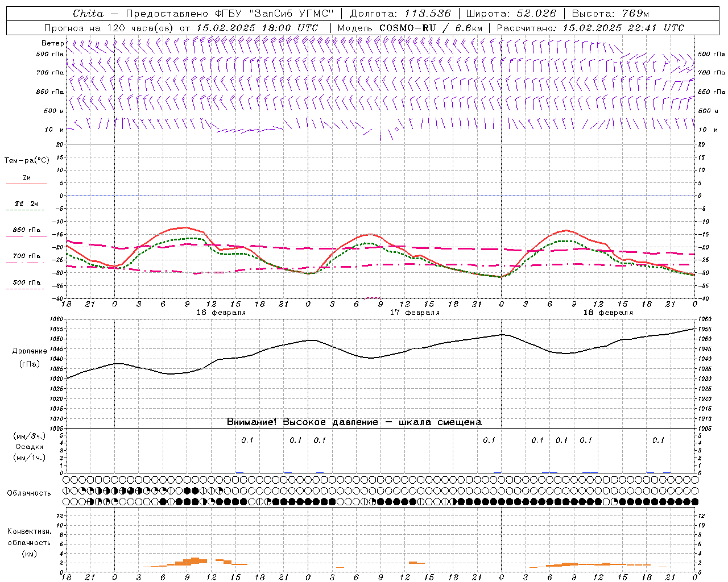Image resolution: width=728 pixels, height=582 pixels.
Task: Select the text ФГБУ "ЗапСиб УГМС"
Action: [275, 14]
